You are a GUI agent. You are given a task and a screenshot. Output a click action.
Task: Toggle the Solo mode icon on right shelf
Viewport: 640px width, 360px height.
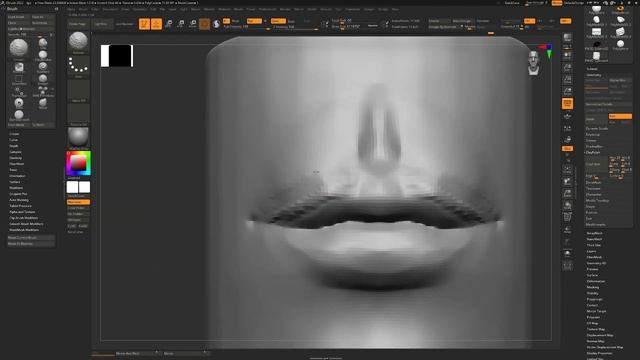click(567, 254)
